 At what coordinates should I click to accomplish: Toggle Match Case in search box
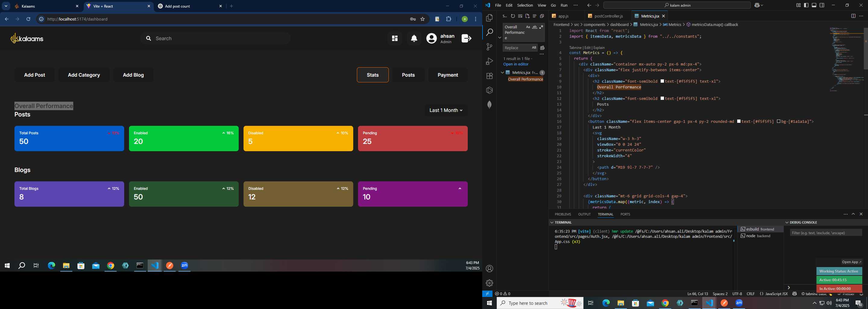click(528, 27)
